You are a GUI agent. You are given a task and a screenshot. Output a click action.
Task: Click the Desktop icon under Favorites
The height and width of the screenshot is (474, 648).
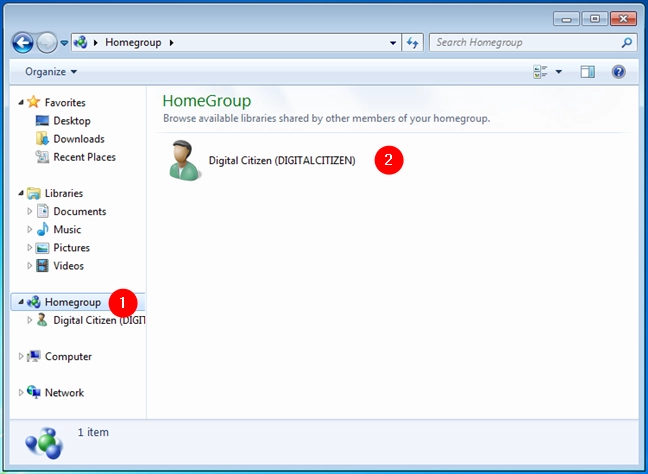coord(42,120)
